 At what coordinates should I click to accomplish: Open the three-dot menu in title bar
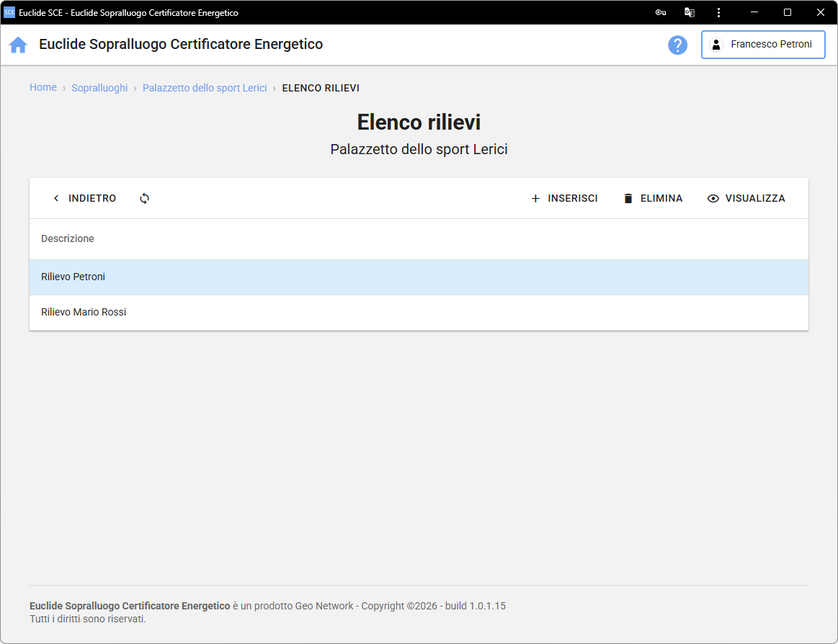coord(718,13)
